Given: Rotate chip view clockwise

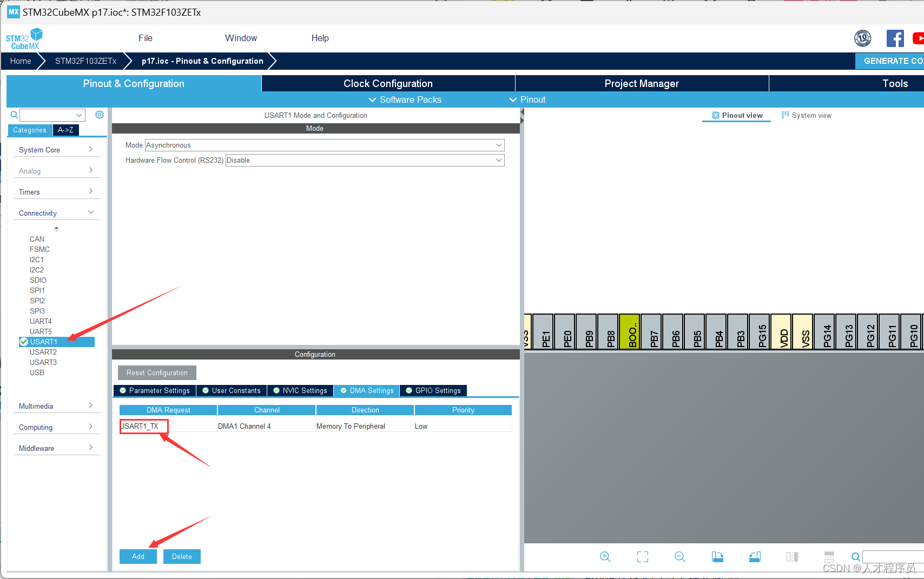Looking at the screenshot, I should pos(717,556).
